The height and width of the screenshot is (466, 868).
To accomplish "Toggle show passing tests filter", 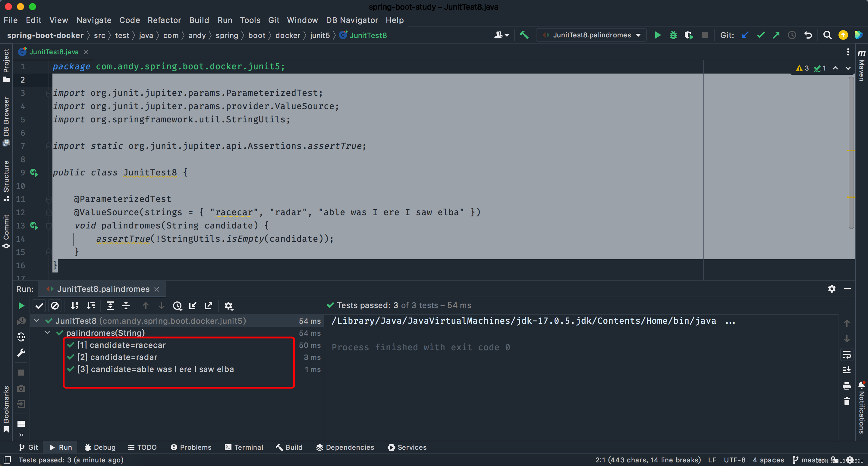I will point(39,305).
